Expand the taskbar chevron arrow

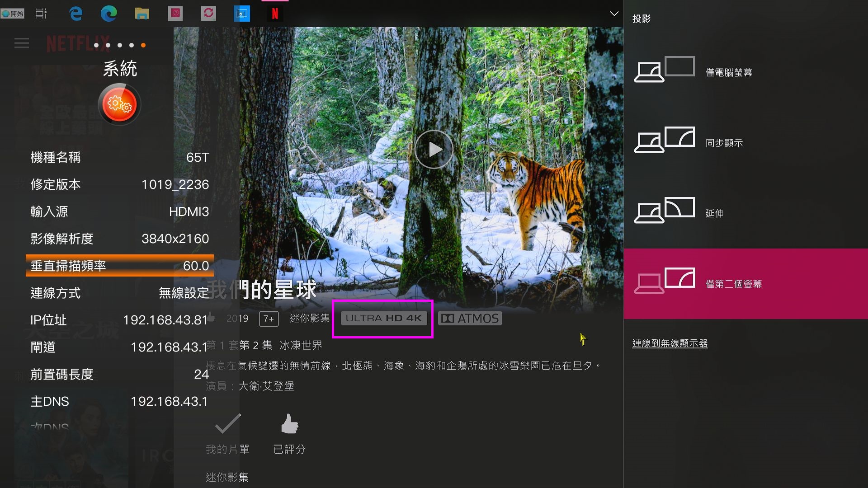click(x=614, y=14)
